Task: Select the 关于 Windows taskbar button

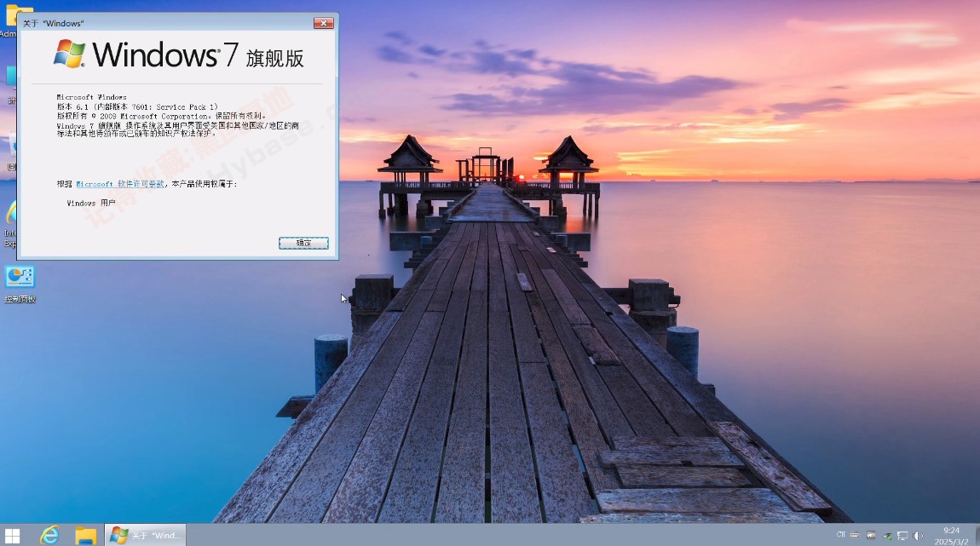Action: pos(145,536)
